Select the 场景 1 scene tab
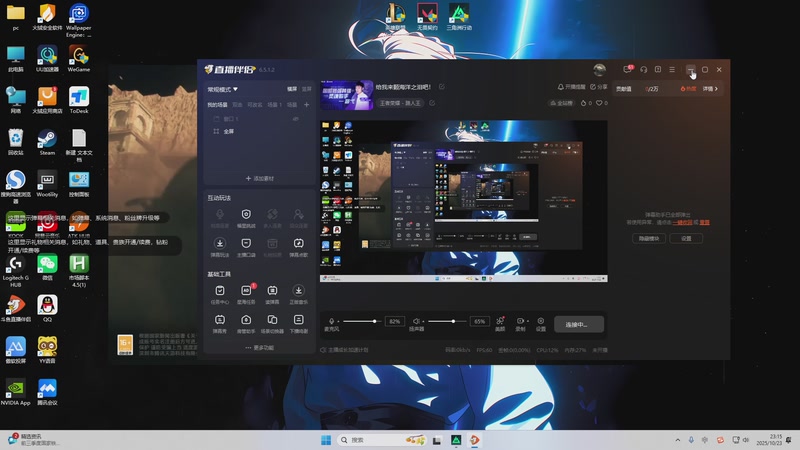 tap(274, 105)
